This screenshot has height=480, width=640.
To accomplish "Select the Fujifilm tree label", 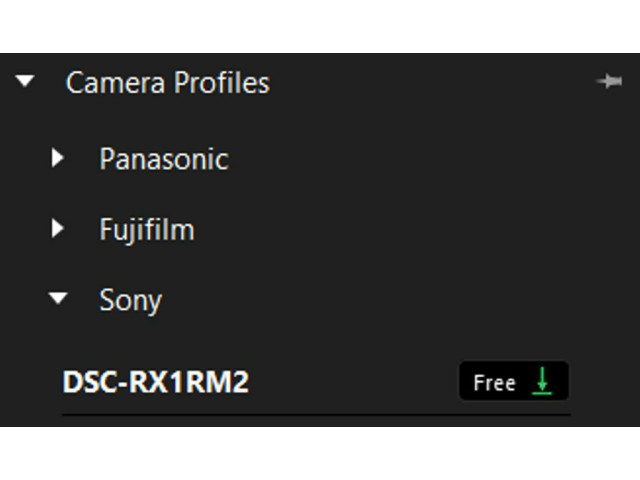I will 147,230.
